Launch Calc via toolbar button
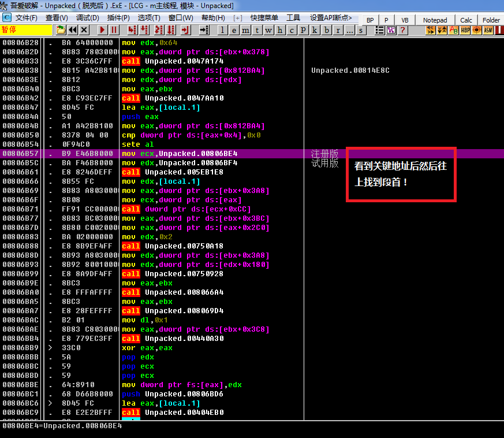The width and height of the screenshot is (504, 438). [x=466, y=20]
